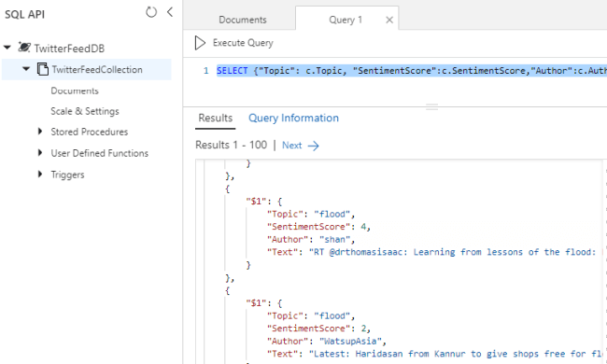Collapse the TwitterFeedCollection node
The image size is (607, 364).
point(26,69)
